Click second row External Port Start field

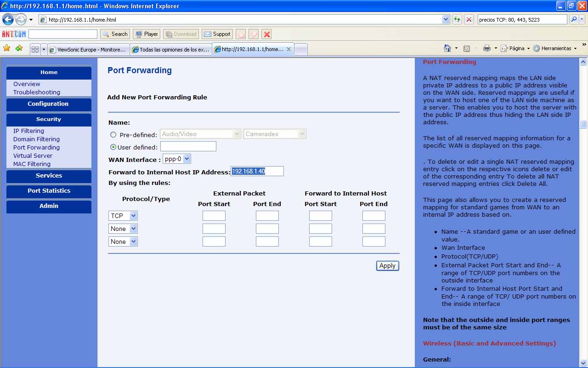214,229
